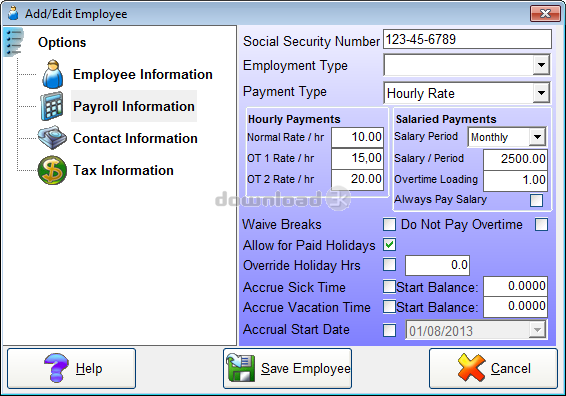Uncheck Allow for Paid Holidays
This screenshot has width=566, height=396.
pyautogui.click(x=389, y=245)
